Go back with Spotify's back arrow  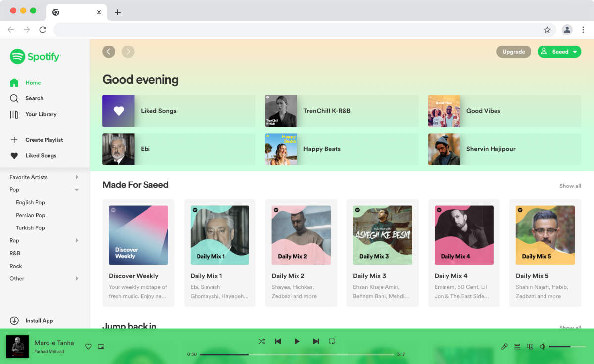tap(109, 52)
